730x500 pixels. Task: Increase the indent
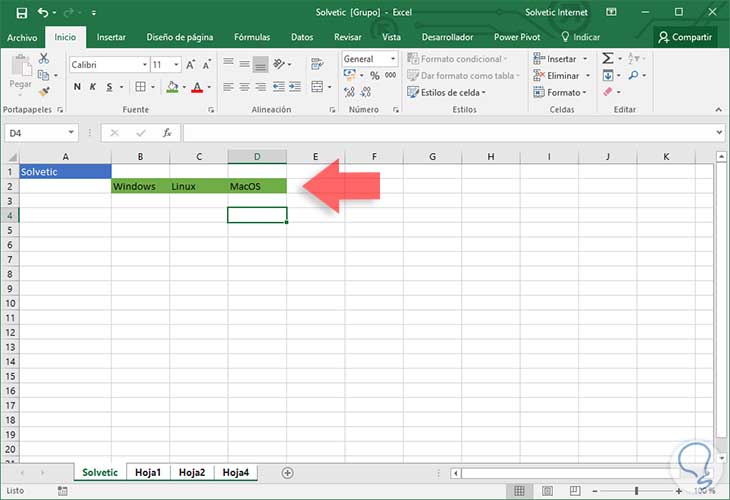pos(295,87)
